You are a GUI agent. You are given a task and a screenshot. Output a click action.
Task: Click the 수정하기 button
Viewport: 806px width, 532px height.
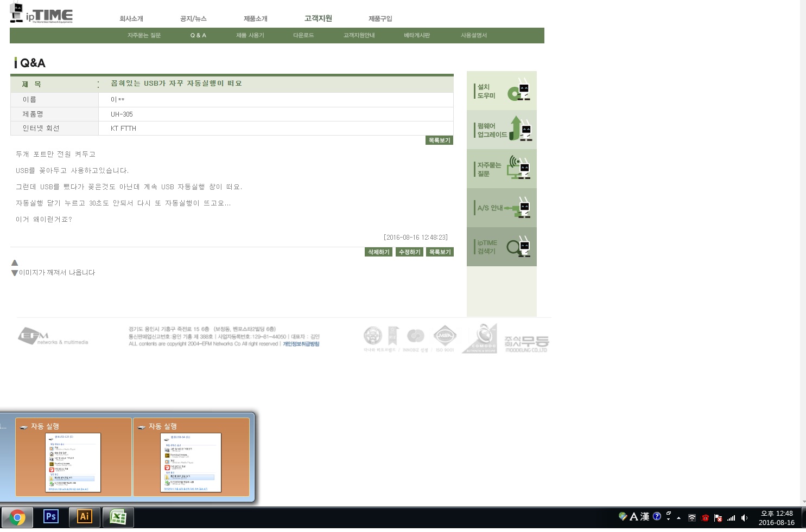[x=409, y=252]
